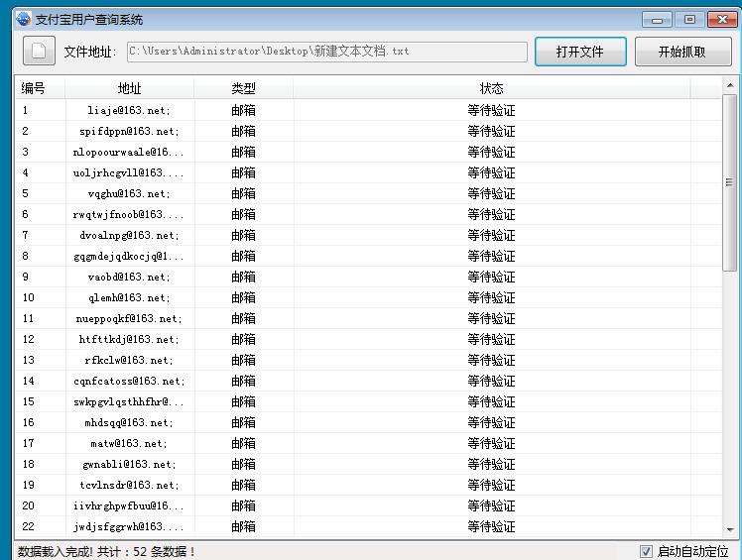The image size is (742, 560).
Task: Select row rfkclw@163.net
Action: pos(369,360)
